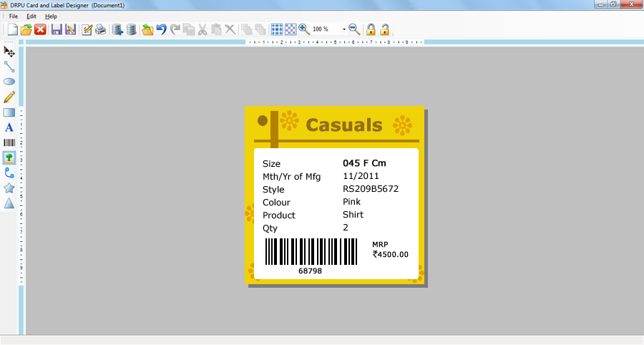Select the Barcode tool
Viewport: 644px width, 345px height.
pos(9,142)
